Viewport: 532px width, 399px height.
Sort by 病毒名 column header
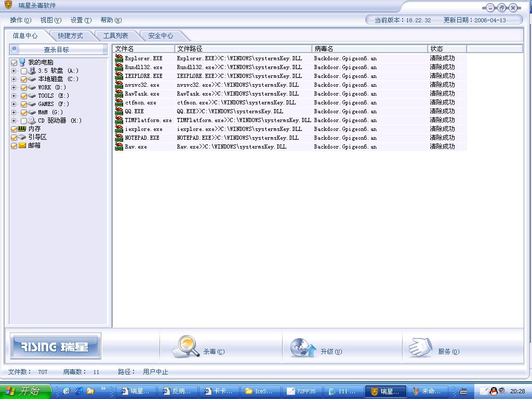point(370,49)
